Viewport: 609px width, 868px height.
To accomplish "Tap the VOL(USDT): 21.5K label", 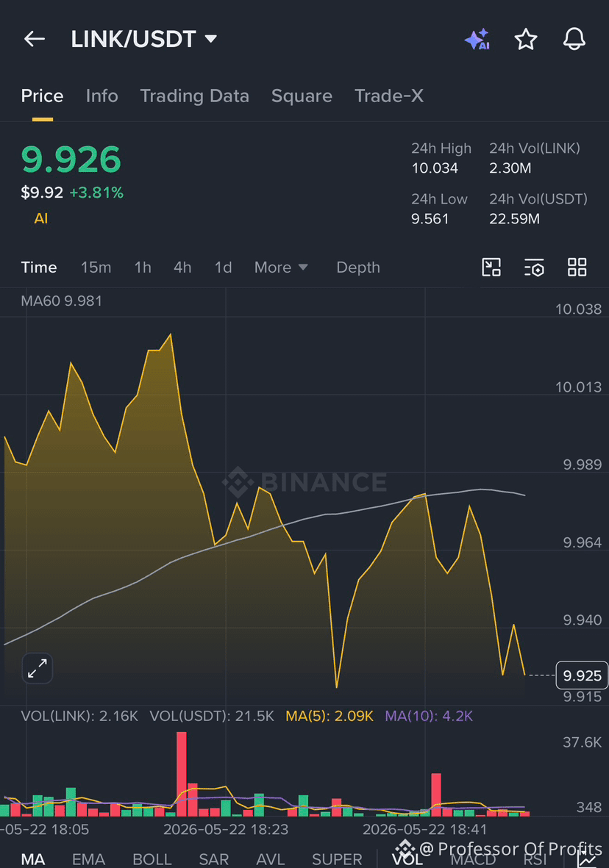I will [212, 717].
